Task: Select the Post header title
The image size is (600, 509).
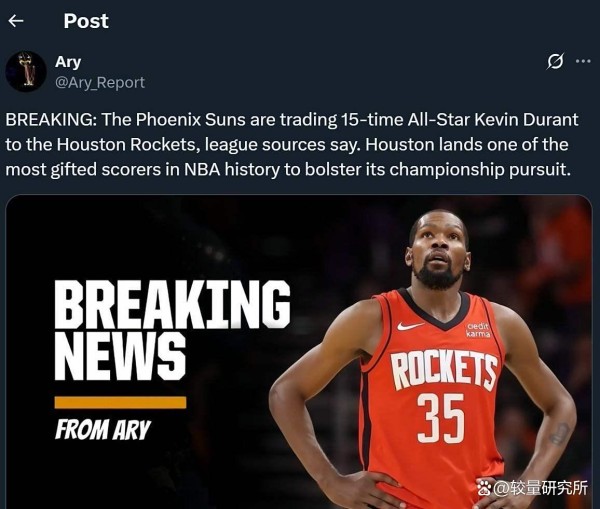Action: (86, 21)
